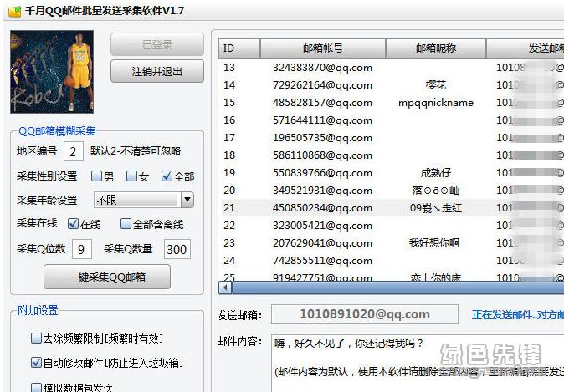Click 注销并退出 to log out

(157, 71)
